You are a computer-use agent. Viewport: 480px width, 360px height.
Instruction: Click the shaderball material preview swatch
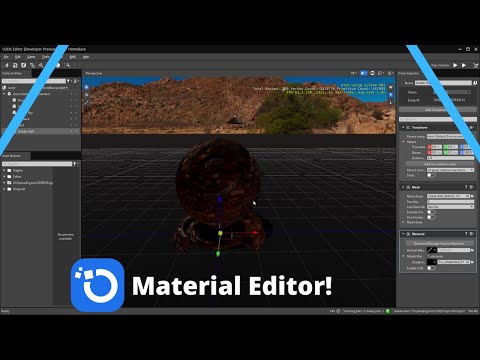(x=432, y=262)
